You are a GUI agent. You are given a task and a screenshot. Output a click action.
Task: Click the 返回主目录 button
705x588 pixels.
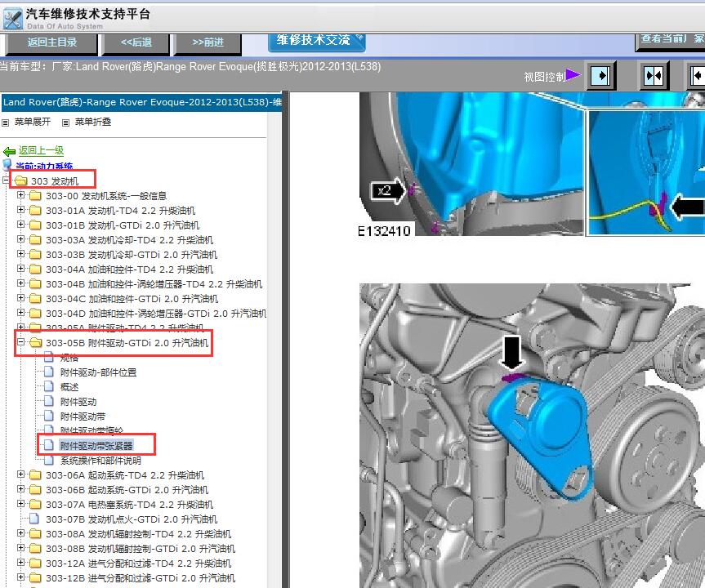[x=51, y=43]
